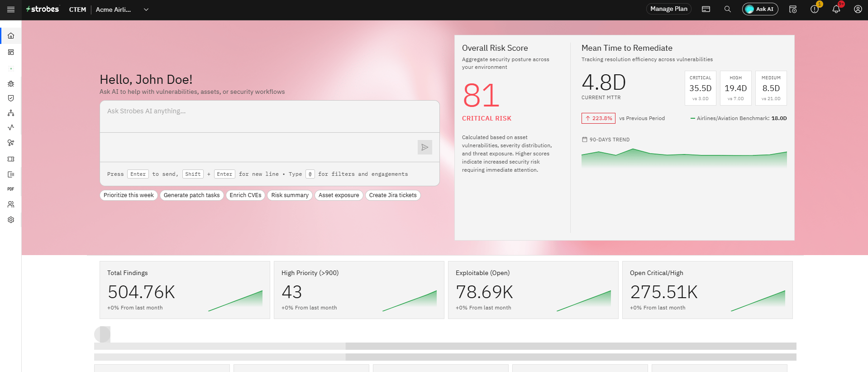Select the Create Jira tickets chip
The width and height of the screenshot is (868, 372).
[393, 195]
